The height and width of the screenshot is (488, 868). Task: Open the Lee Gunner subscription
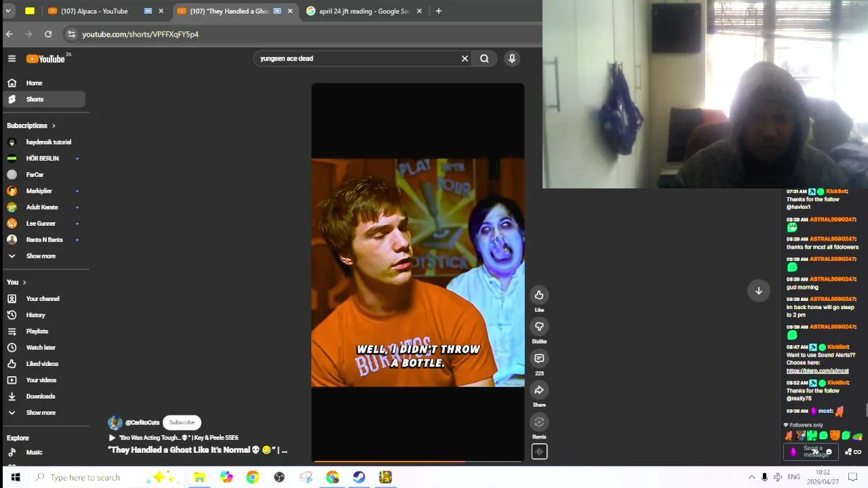43,224
